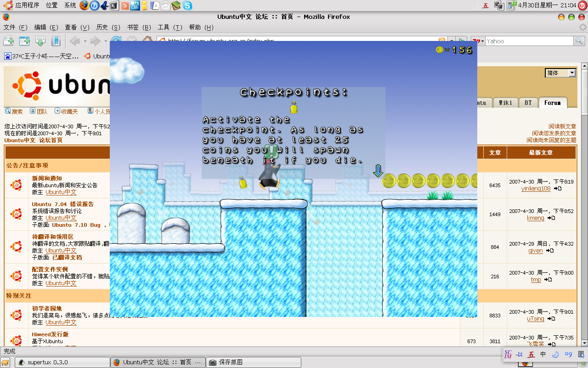Open the terminal launcher in top panel
588x368 pixels.
click(114, 6)
